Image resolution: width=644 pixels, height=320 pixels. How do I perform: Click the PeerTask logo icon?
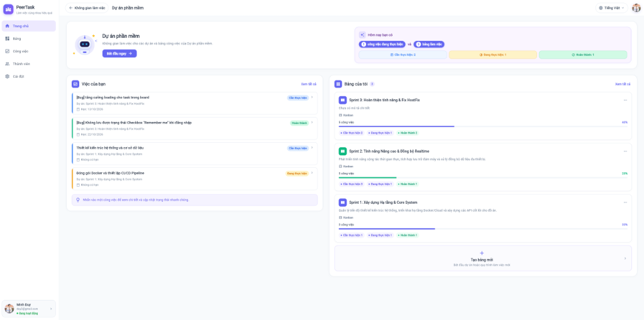8,9
